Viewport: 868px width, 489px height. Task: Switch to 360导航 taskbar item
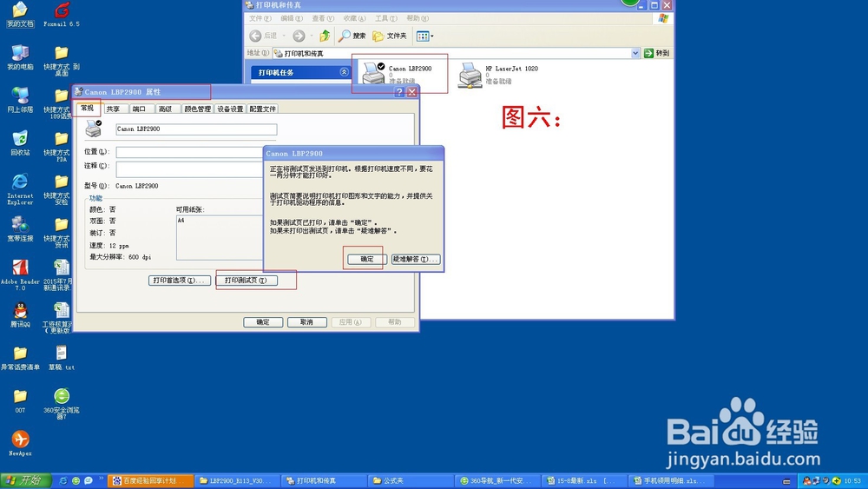click(498, 480)
